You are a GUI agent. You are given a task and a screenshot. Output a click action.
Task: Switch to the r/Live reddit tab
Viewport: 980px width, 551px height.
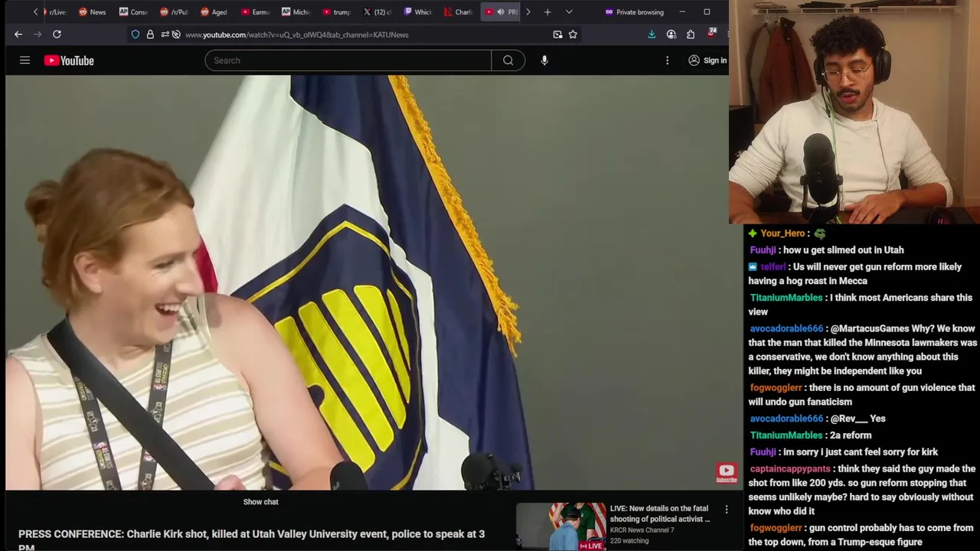click(56, 12)
